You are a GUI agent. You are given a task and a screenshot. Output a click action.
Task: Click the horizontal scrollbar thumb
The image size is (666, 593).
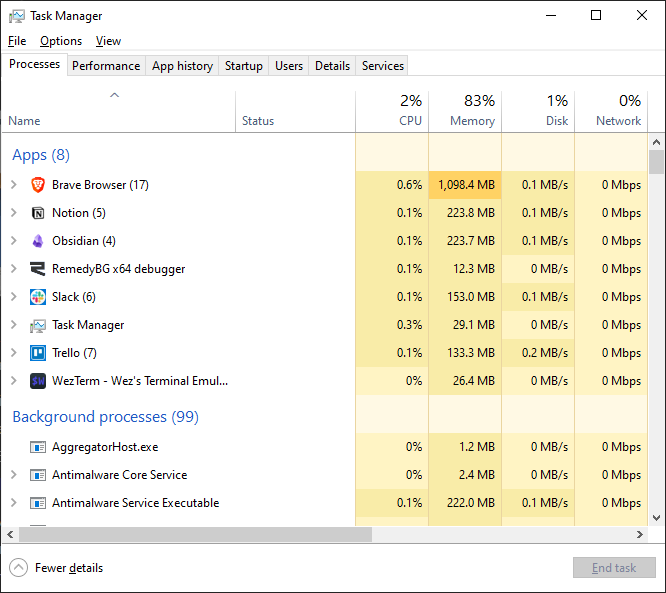coord(195,534)
